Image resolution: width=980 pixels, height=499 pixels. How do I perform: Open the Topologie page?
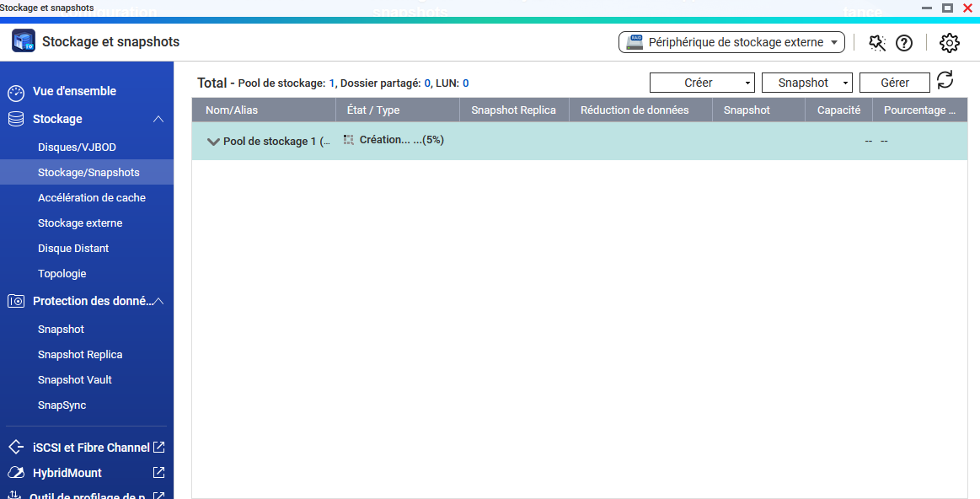62,274
